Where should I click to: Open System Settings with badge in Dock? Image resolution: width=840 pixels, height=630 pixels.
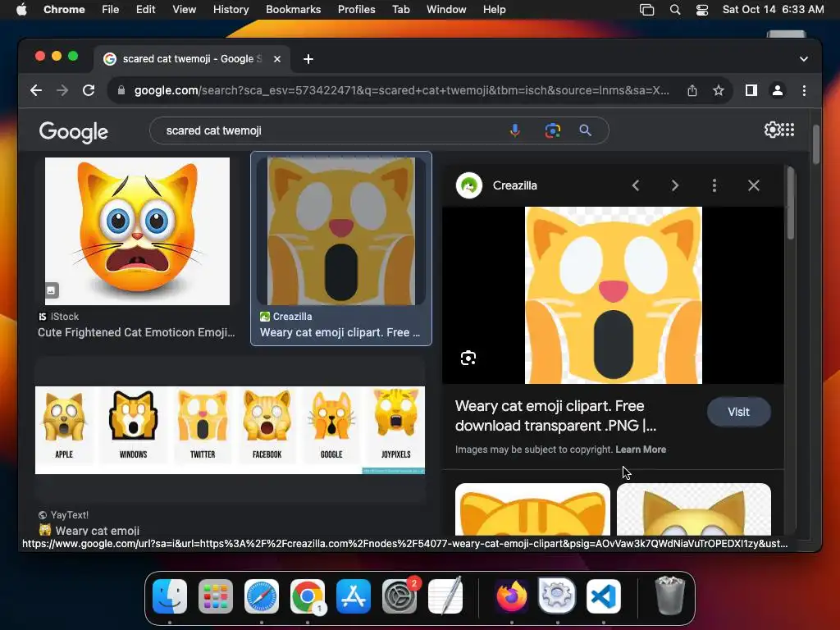pos(399,596)
